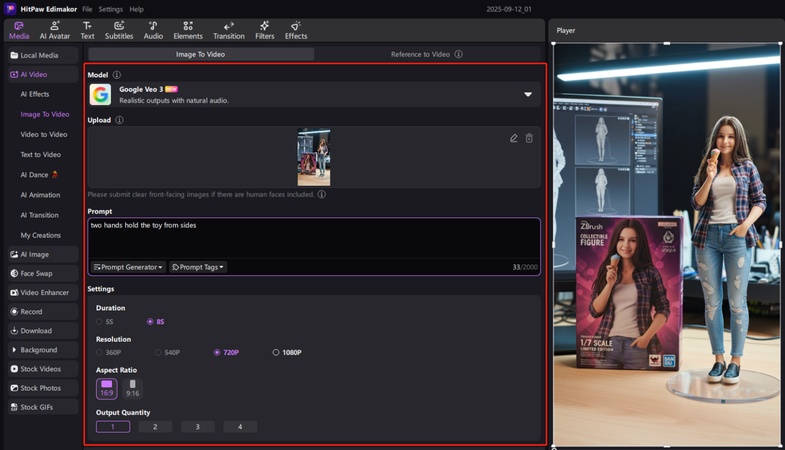Select 5S duration option
The height and width of the screenshot is (450, 785).
point(105,322)
